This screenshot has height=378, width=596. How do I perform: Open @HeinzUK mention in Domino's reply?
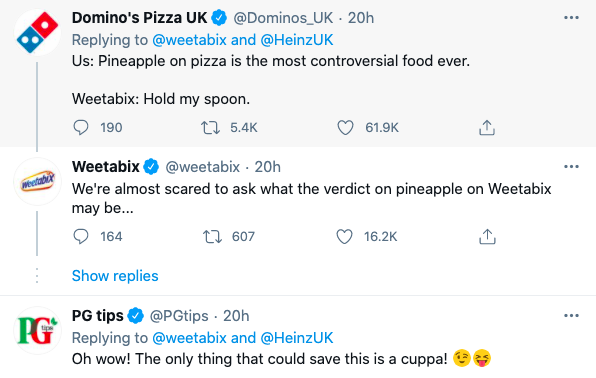click(x=297, y=40)
